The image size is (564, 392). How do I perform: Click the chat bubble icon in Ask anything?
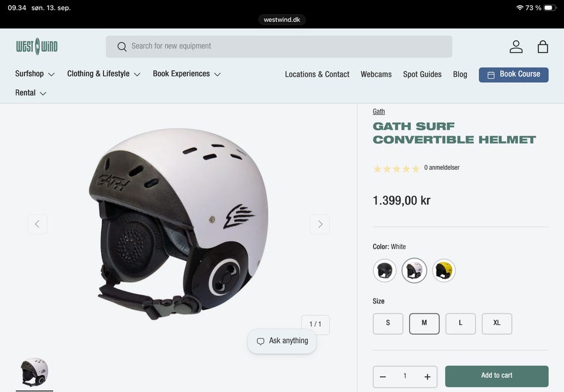[260, 341]
